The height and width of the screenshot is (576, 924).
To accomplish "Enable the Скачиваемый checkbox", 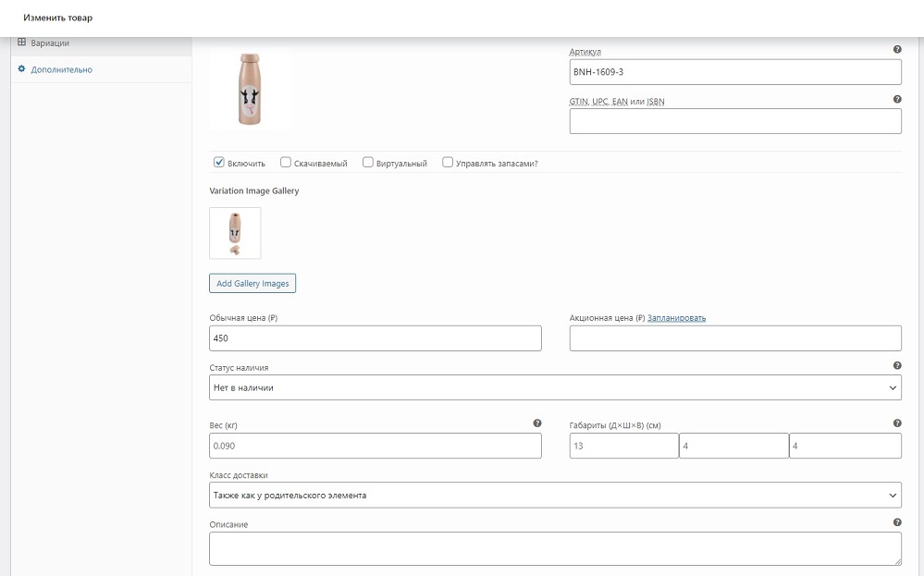I will pos(285,162).
